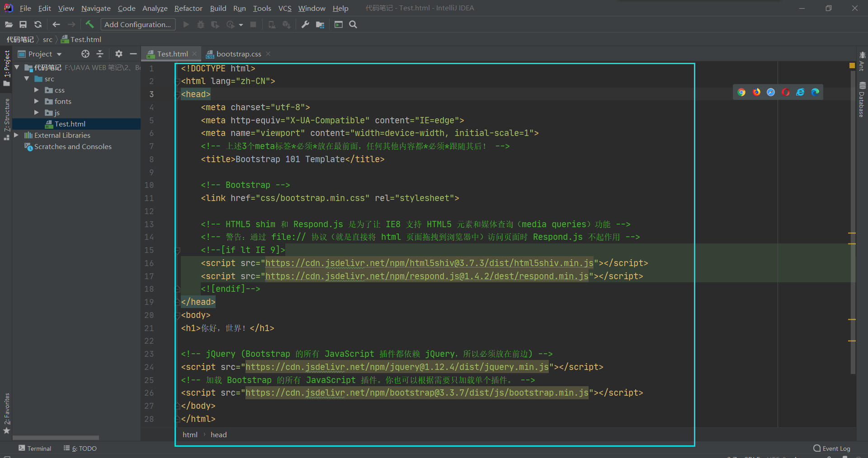The height and width of the screenshot is (458, 868).
Task: Expand External Libraries node
Action: coord(17,135)
